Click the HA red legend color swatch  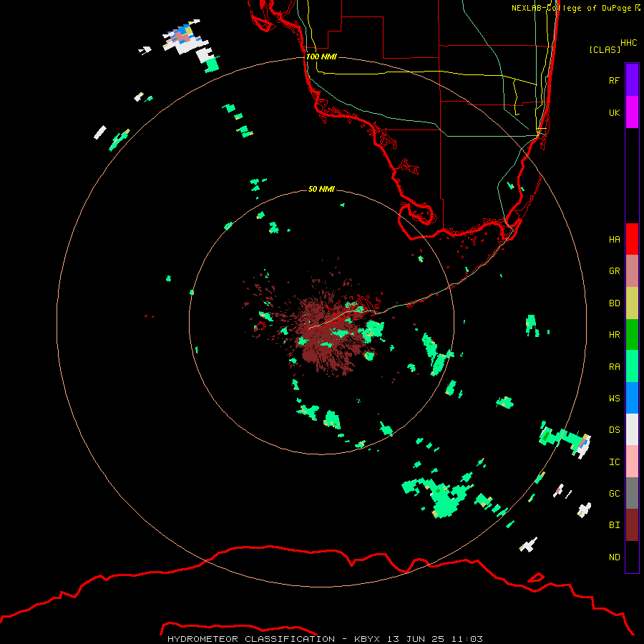[x=632, y=239]
